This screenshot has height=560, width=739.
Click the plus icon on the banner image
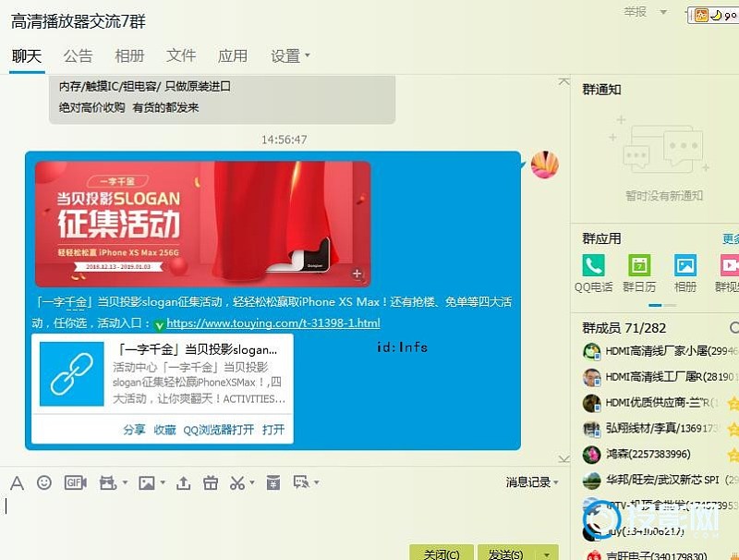click(357, 274)
